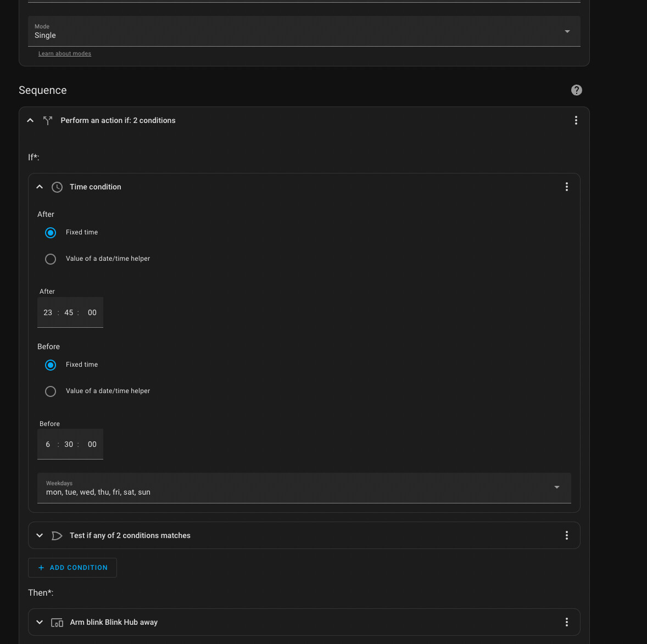
Task: Choose Value of a date/time helper under After
Action: tap(51, 259)
